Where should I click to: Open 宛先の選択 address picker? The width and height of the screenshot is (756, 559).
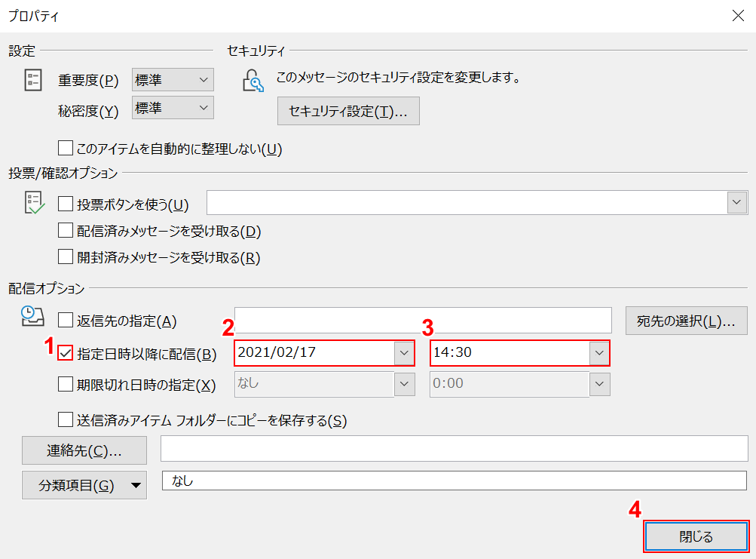[x=686, y=321]
